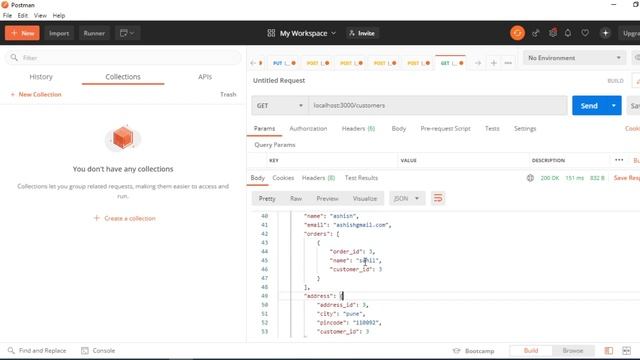
Task: Click the heart icon in header
Action: pyautogui.click(x=585, y=33)
